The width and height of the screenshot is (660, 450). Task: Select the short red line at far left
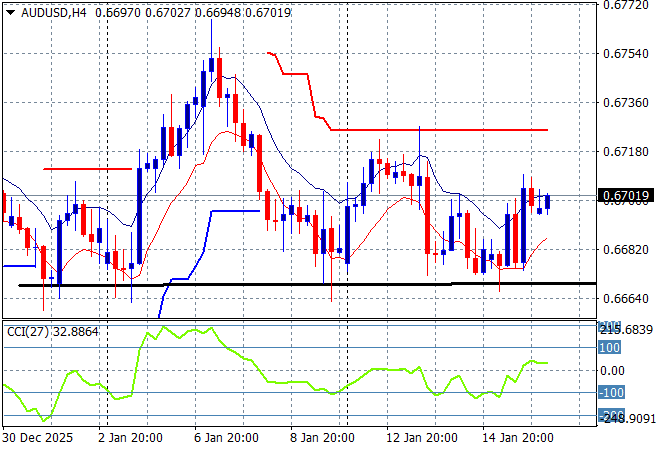coord(86,168)
